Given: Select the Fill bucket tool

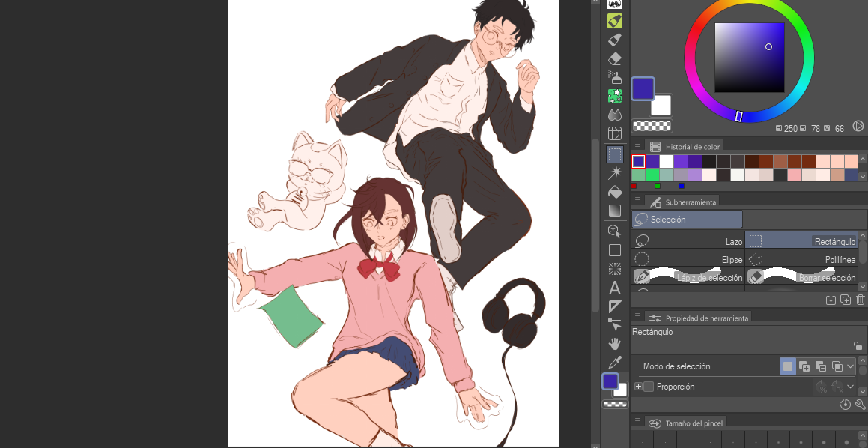Looking at the screenshot, I should pyautogui.click(x=615, y=191).
